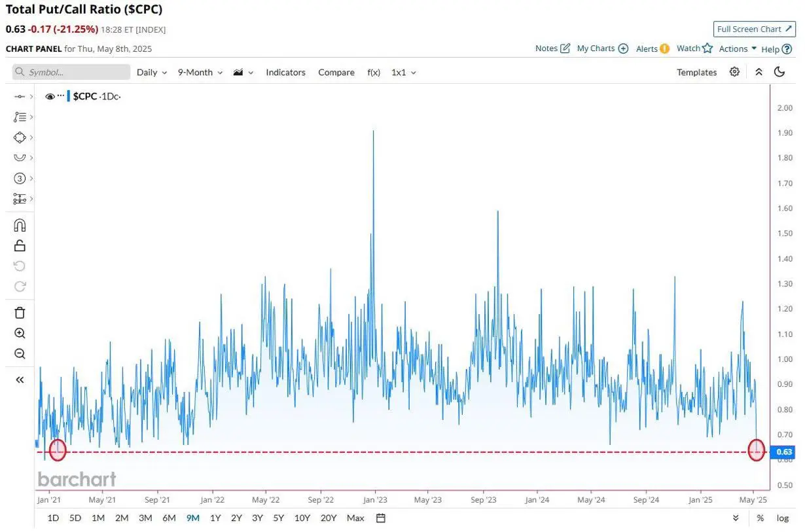The height and width of the screenshot is (532, 805).
Task: Open the Actions dropdown menu
Action: click(738, 48)
